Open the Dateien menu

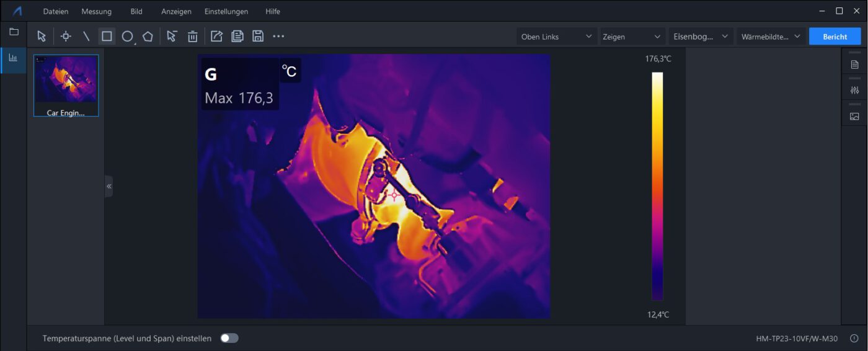pos(56,12)
